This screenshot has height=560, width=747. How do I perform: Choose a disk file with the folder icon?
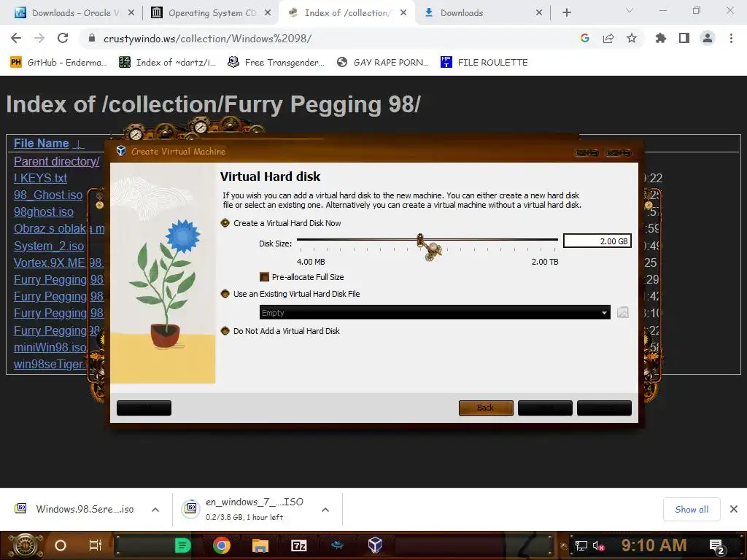(x=623, y=312)
